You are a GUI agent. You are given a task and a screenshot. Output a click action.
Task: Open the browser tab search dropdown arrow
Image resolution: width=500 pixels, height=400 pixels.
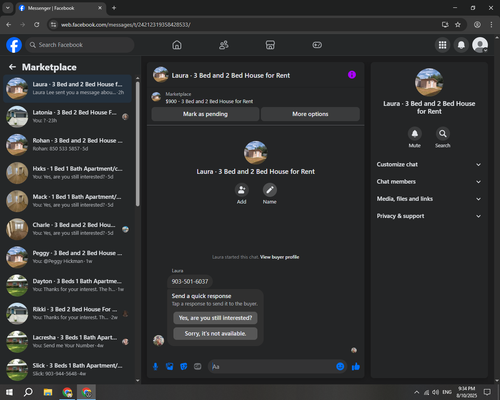[7, 8]
